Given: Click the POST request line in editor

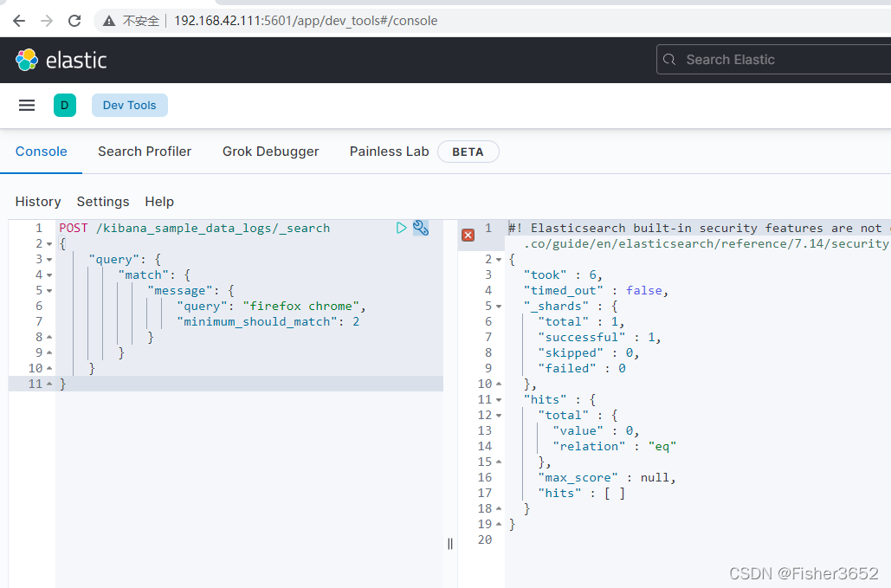Looking at the screenshot, I should click(194, 229).
